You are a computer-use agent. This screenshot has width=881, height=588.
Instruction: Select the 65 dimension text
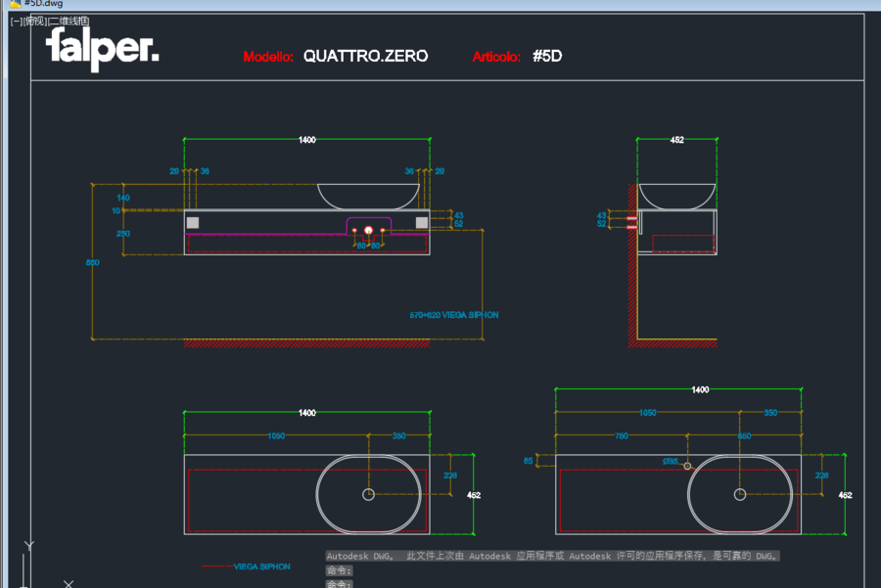[x=529, y=461]
